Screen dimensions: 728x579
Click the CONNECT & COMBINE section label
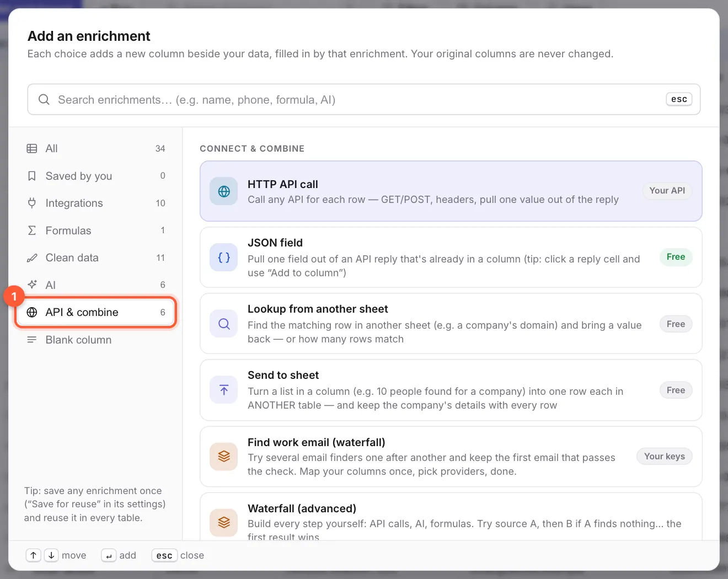point(252,148)
